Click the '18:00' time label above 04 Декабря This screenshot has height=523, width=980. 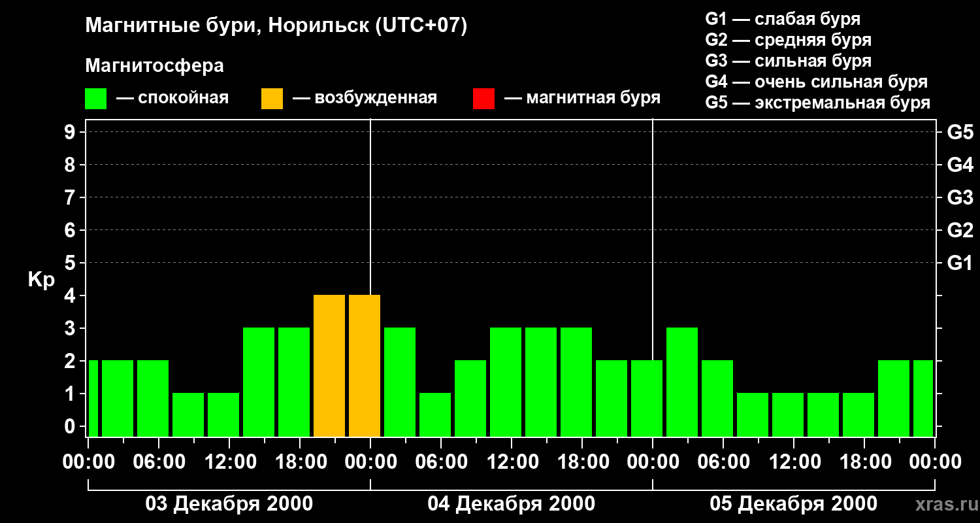[582, 462]
